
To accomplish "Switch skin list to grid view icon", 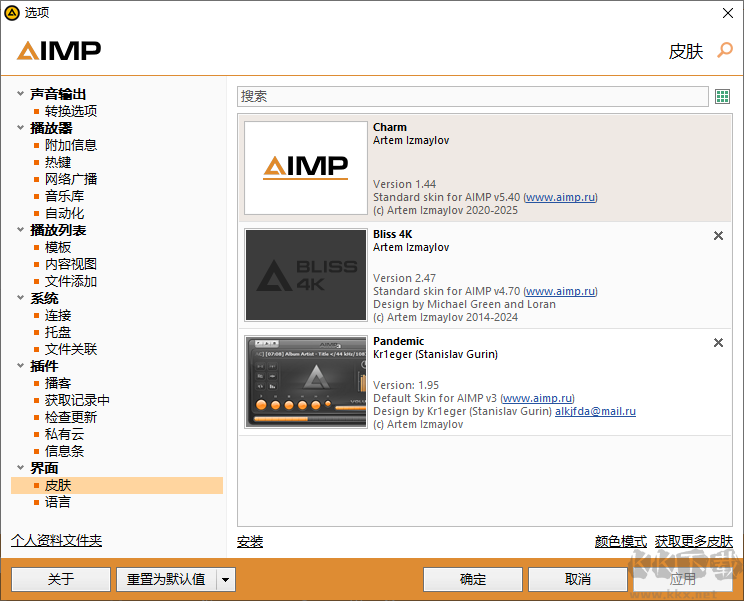I will coord(722,97).
